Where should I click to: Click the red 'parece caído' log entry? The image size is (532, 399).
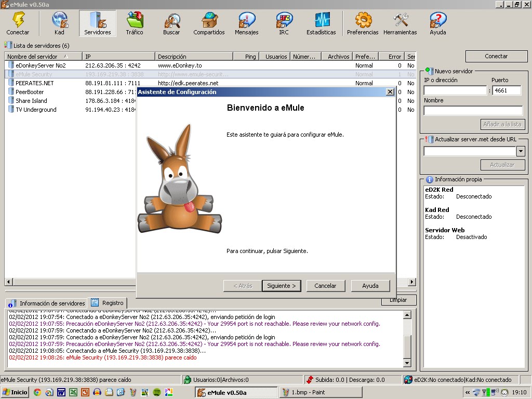[x=103, y=357]
